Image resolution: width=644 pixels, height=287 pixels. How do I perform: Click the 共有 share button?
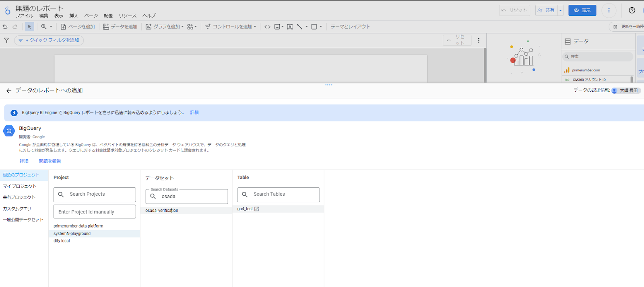(546, 10)
